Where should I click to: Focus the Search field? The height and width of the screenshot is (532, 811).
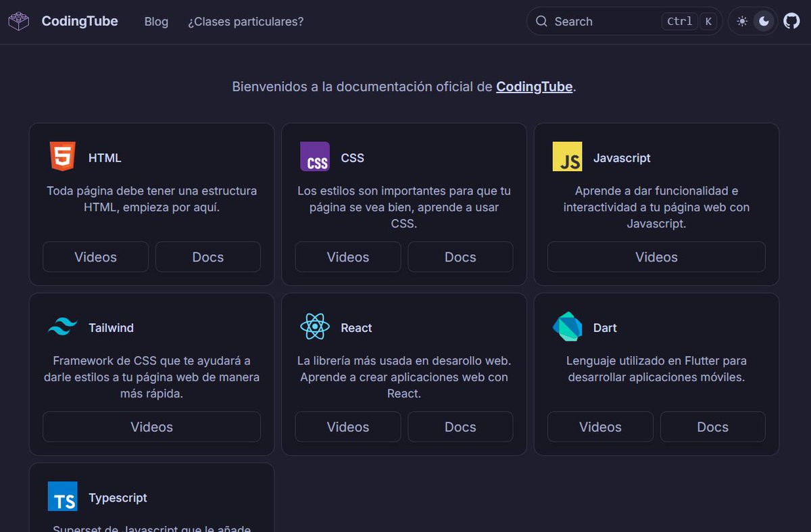point(624,22)
